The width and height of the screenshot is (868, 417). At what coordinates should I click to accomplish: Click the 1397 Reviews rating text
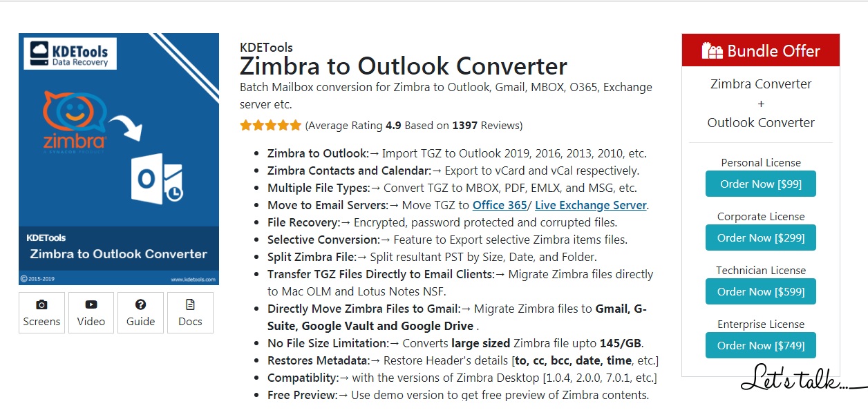pyautogui.click(x=487, y=126)
